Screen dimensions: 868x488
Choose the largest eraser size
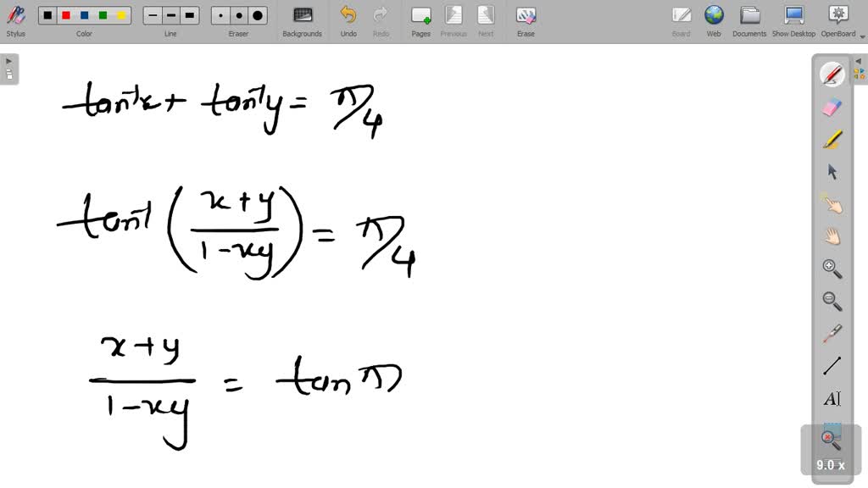(x=256, y=14)
